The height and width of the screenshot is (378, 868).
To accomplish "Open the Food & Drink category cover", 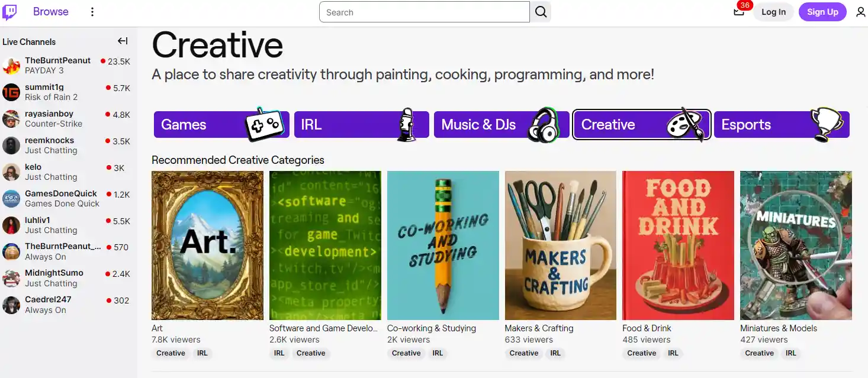I will click(678, 245).
